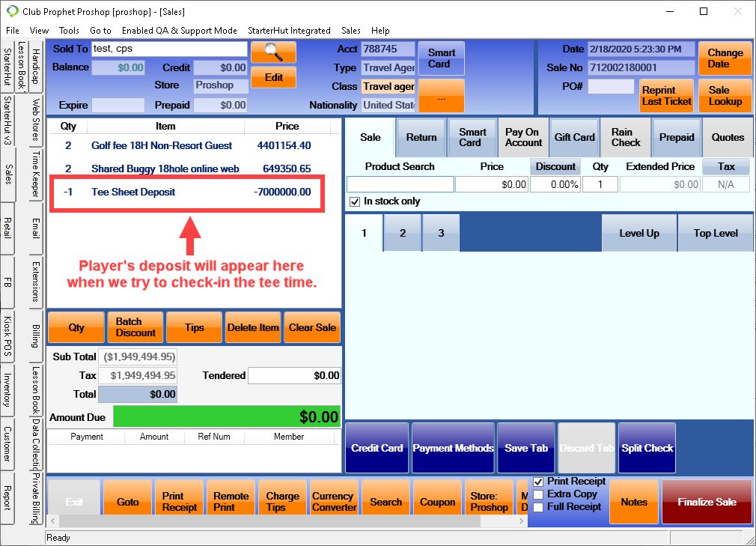Open the Notes button
Image resolution: width=756 pixels, height=546 pixels.
click(x=633, y=502)
